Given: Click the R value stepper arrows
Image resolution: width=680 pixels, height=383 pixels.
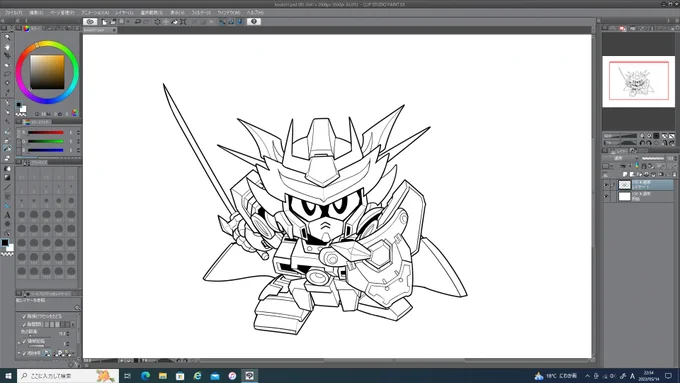Looking at the screenshot, I should (78, 132).
